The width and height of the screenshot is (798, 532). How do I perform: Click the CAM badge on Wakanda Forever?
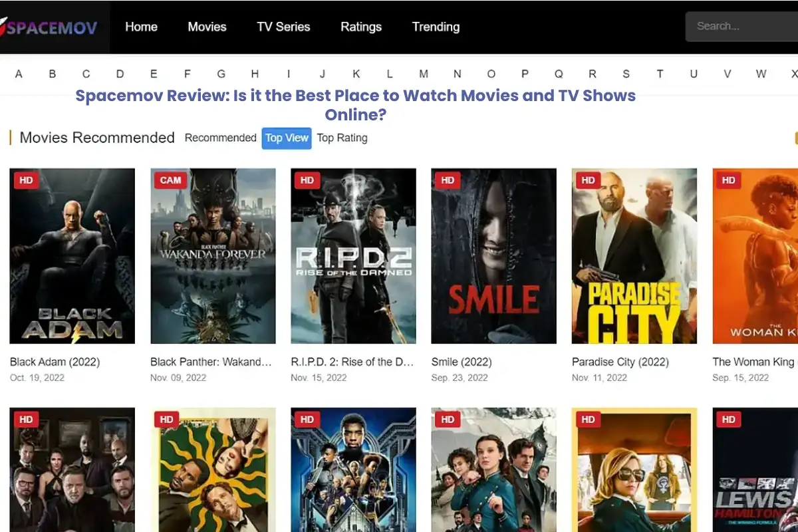pos(170,180)
